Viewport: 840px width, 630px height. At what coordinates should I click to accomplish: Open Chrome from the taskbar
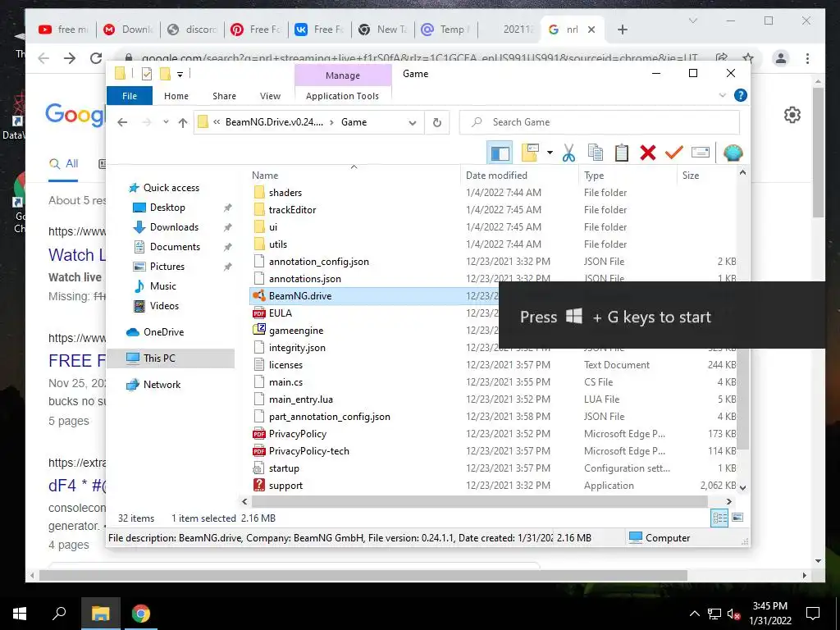click(x=141, y=614)
